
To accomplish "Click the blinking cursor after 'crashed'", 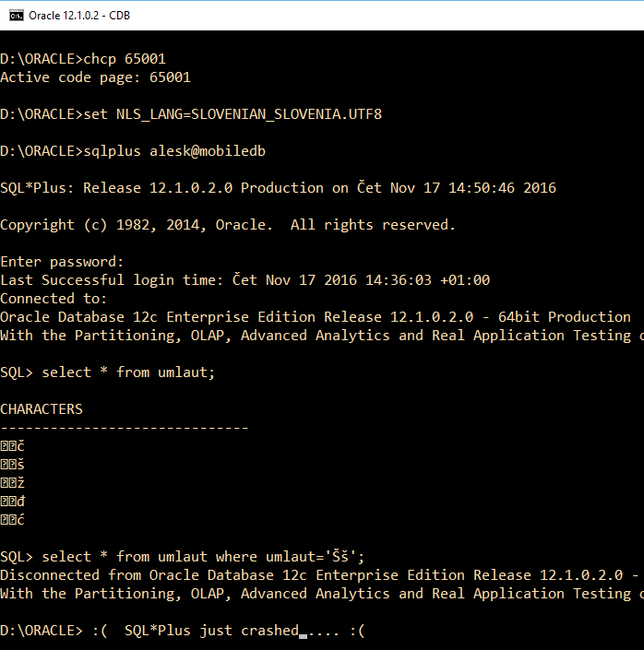I will [x=303, y=632].
